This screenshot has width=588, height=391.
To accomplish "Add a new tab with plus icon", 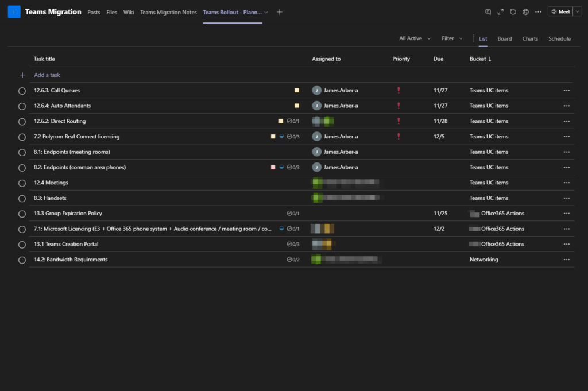I will click(x=280, y=12).
